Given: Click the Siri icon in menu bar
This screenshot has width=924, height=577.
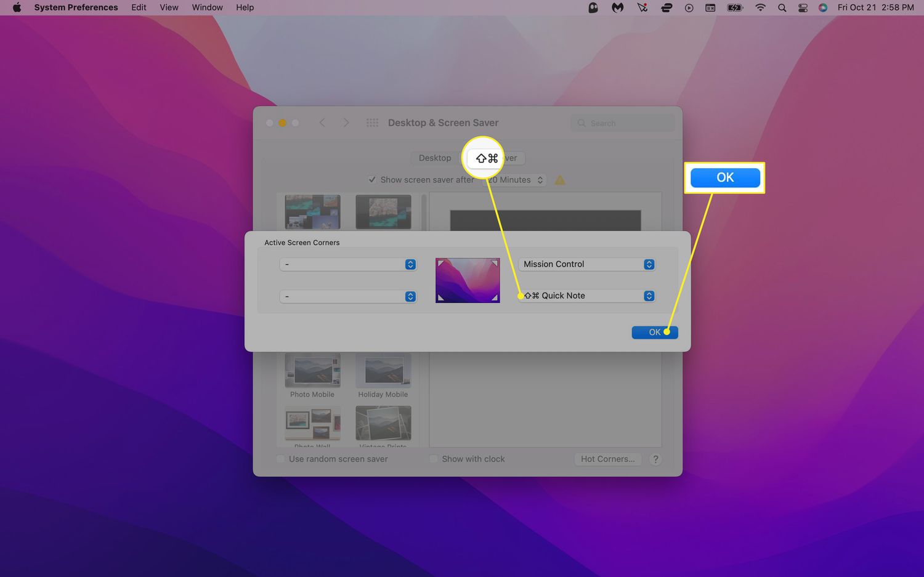Looking at the screenshot, I should [x=823, y=7].
